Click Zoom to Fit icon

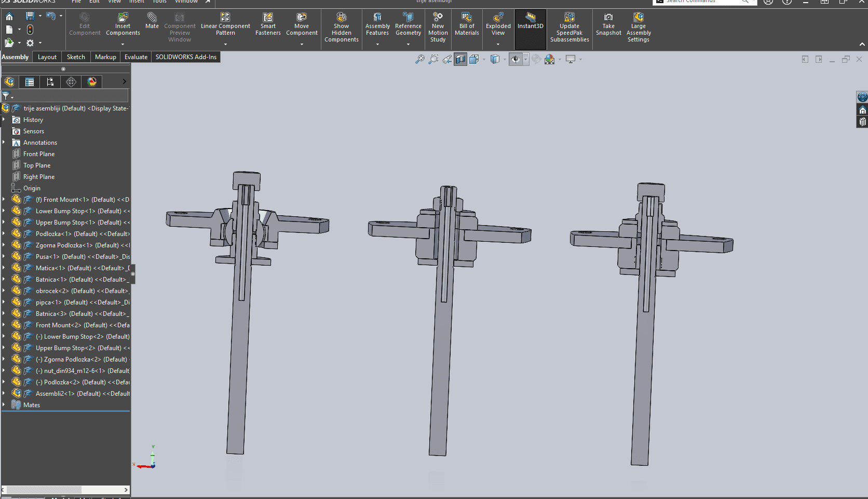pyautogui.click(x=419, y=59)
